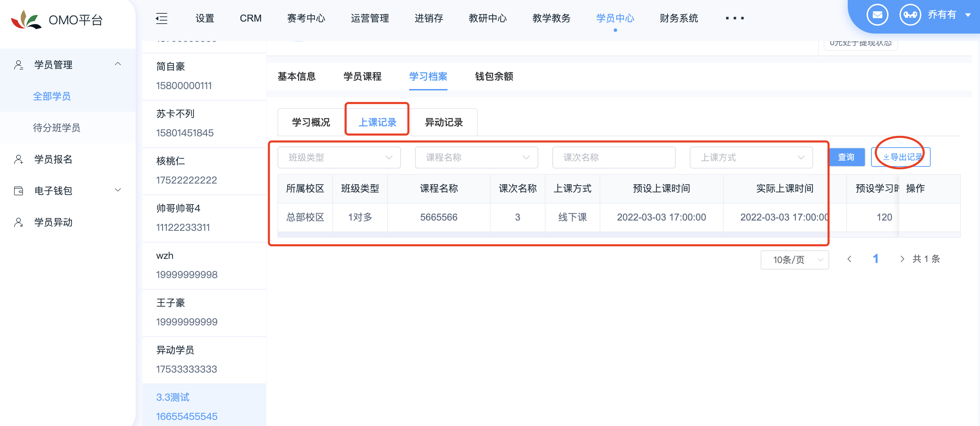Collapse the 学员管理 menu chevron
This screenshot has height=426, width=980.
click(118, 64)
